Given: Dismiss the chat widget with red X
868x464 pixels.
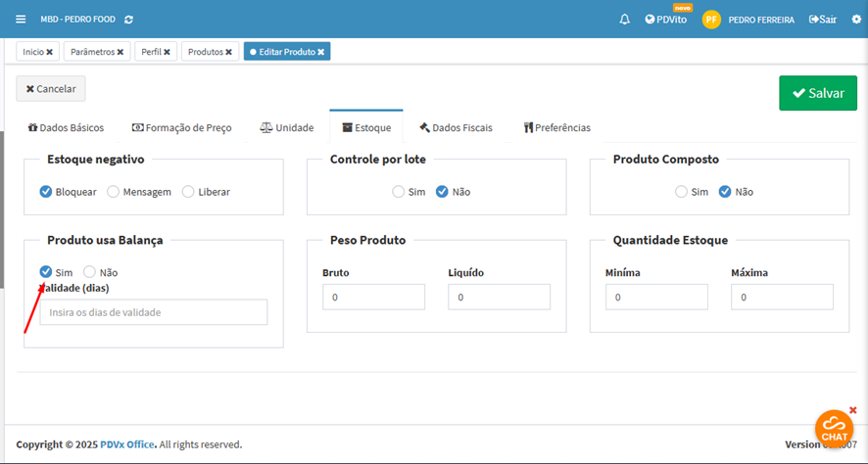Looking at the screenshot, I should [852, 409].
